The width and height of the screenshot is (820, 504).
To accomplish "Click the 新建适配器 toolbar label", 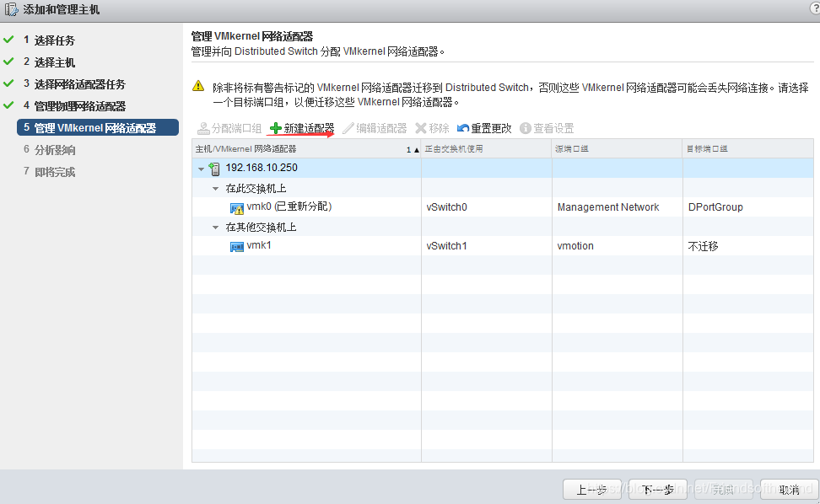I will point(309,128).
